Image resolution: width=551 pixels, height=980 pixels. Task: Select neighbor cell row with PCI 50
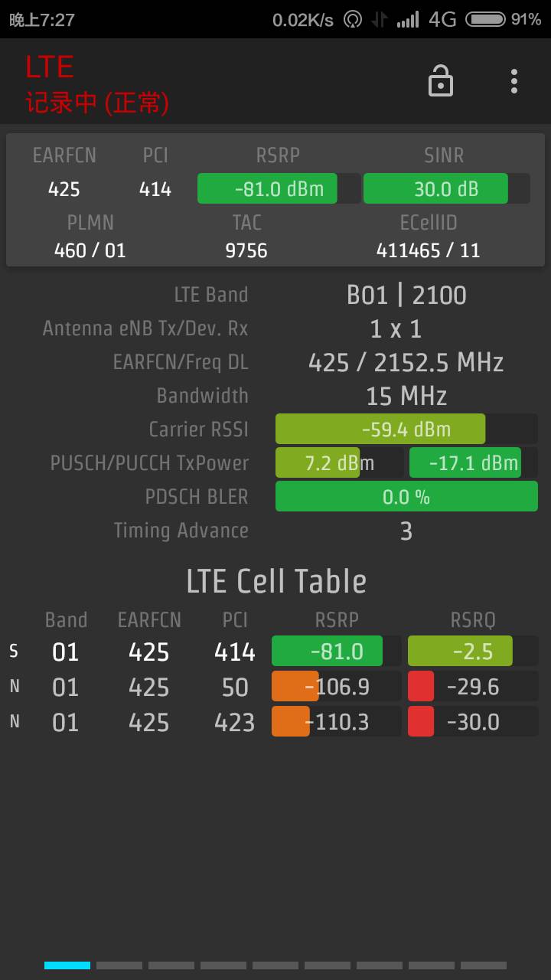click(234, 687)
